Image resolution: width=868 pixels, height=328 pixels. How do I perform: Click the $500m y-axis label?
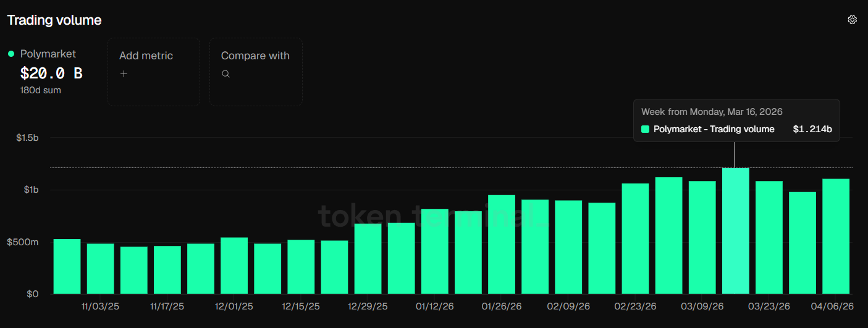tap(23, 242)
